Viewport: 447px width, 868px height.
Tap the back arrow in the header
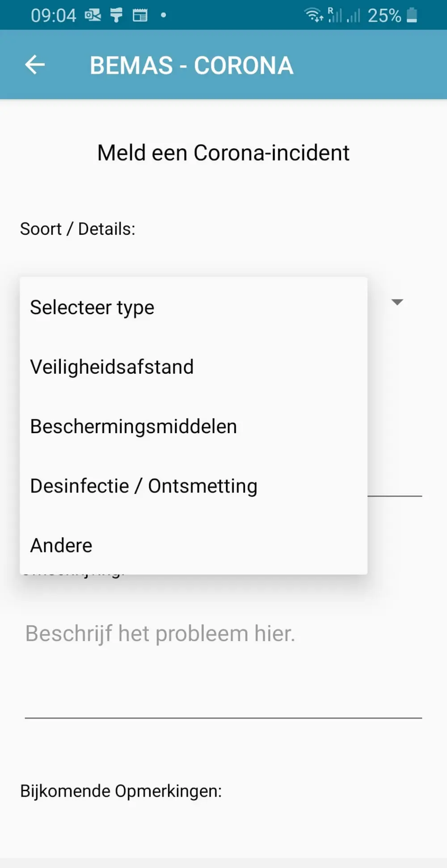click(x=35, y=65)
